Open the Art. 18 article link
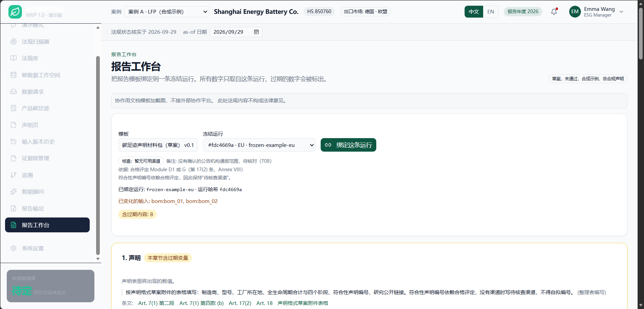644x309 pixels. [x=264, y=303]
